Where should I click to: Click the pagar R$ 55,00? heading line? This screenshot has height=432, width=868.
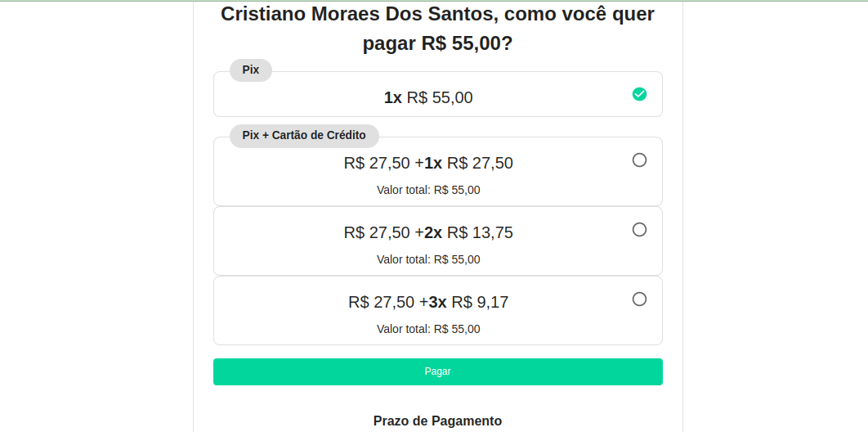point(437,44)
